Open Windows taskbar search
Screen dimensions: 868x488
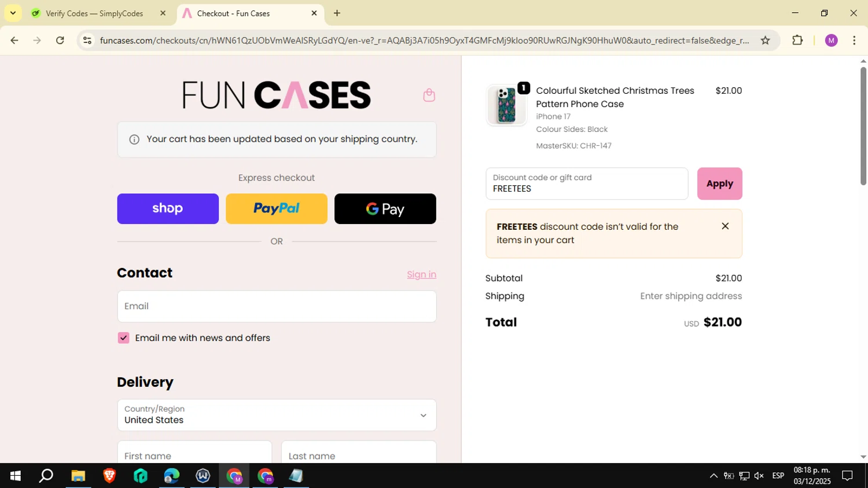(x=46, y=476)
